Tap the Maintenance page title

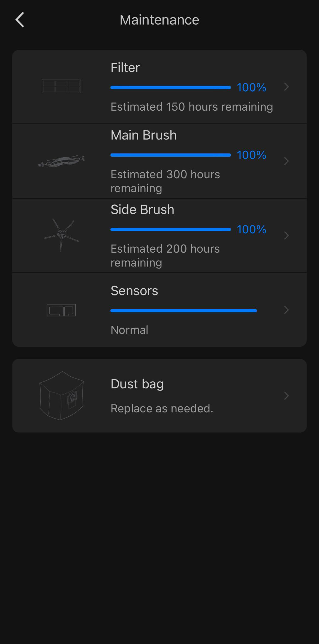(x=159, y=20)
